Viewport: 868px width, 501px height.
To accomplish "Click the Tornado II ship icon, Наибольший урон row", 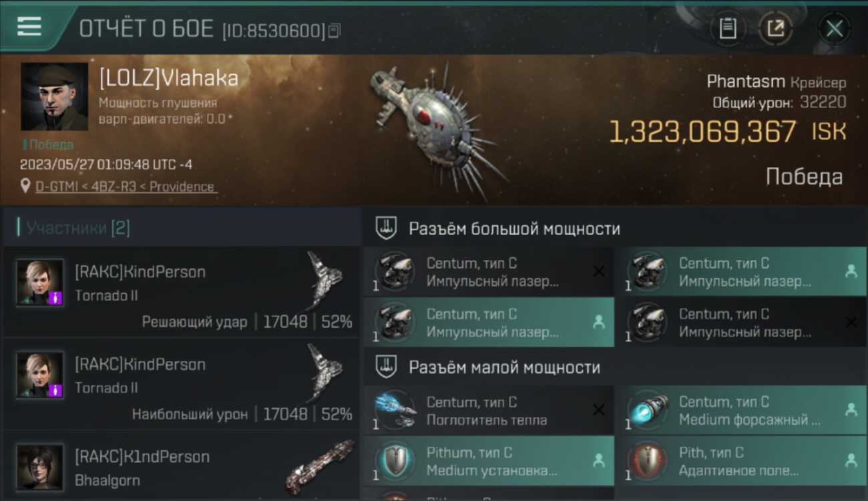I will click(324, 373).
